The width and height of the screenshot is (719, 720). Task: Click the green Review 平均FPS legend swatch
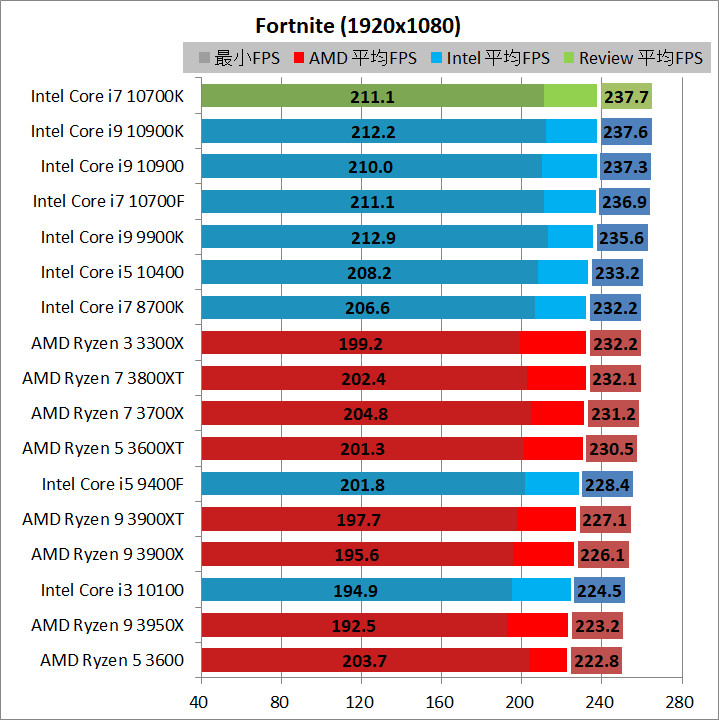tap(569, 58)
